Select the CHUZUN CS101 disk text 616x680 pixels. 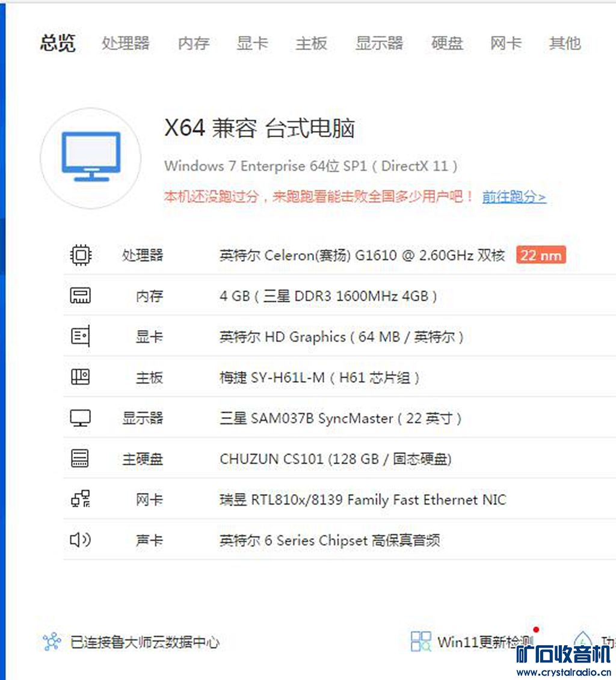coord(335,459)
